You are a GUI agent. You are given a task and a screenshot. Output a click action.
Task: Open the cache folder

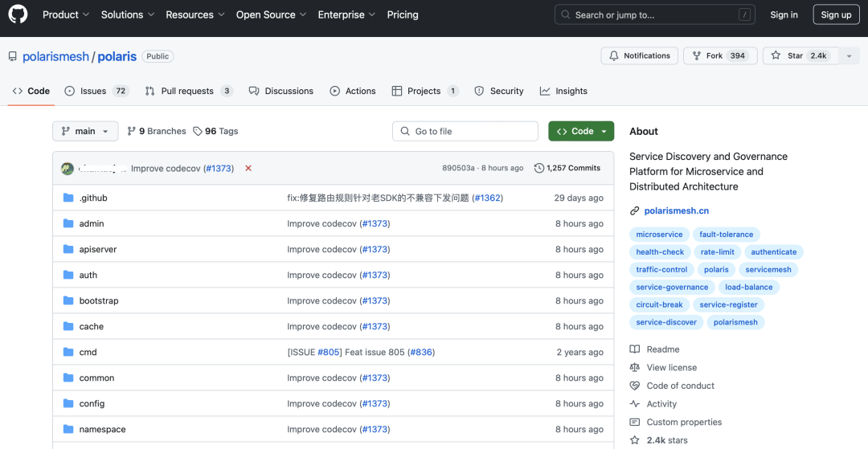(x=92, y=326)
